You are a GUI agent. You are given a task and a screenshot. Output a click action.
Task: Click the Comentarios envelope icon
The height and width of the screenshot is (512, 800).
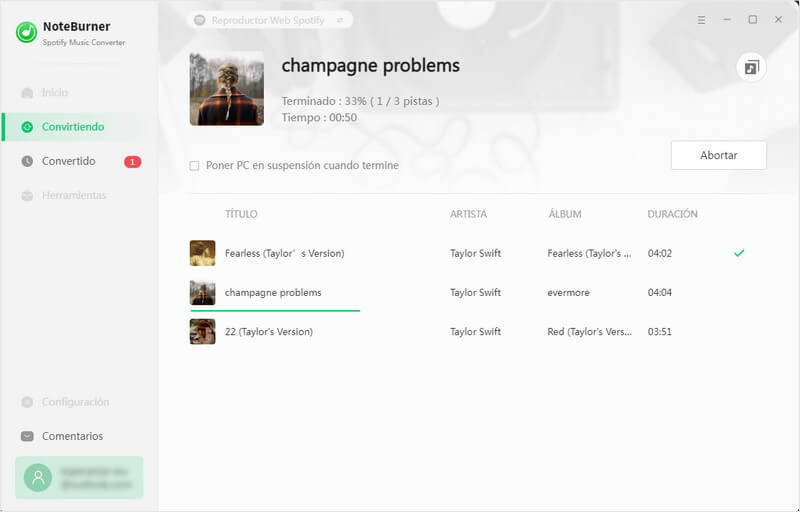click(x=27, y=436)
